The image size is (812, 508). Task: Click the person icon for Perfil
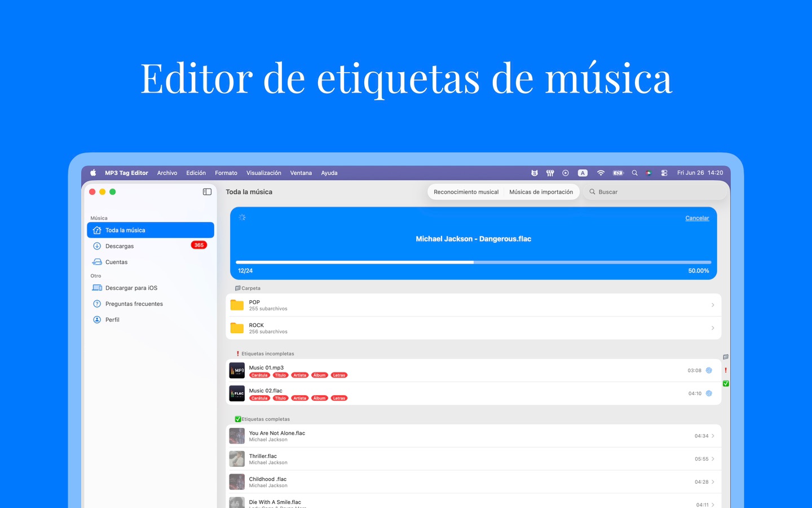pos(97,319)
